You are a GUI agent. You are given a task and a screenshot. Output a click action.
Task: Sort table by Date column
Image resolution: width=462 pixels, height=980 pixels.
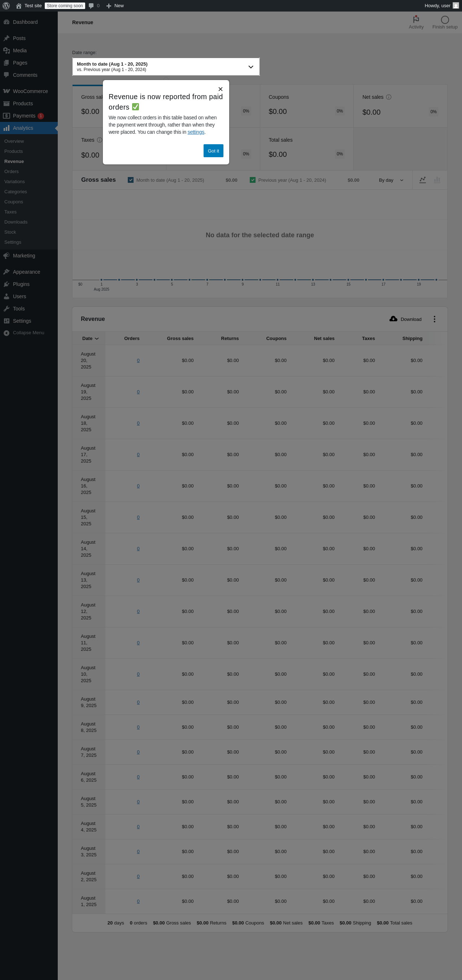[90, 338]
